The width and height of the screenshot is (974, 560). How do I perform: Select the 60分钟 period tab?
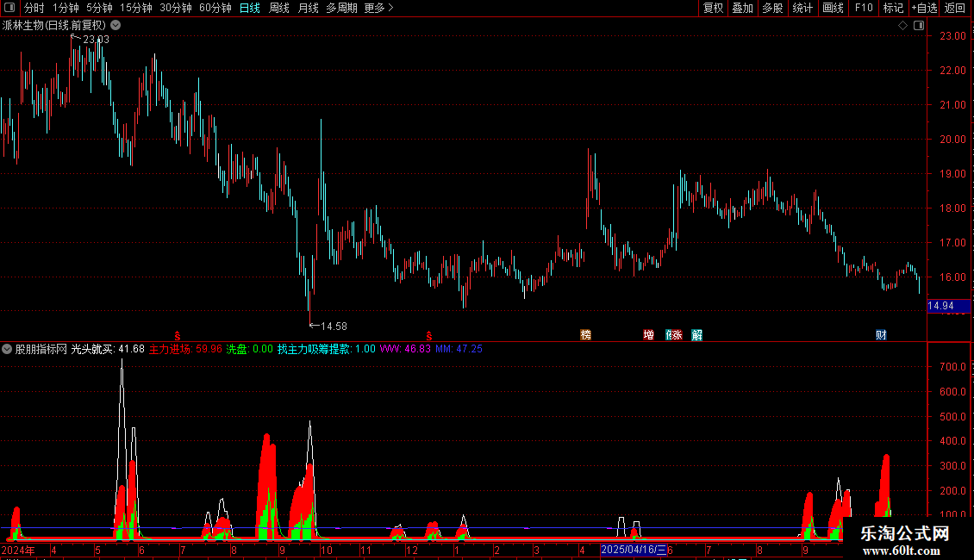pyautogui.click(x=215, y=8)
